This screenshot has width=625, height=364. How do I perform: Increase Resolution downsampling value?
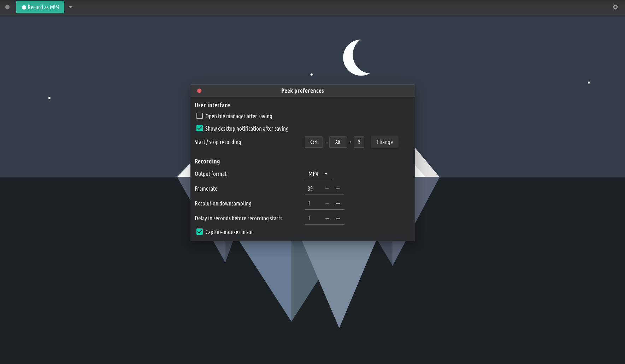point(338,204)
